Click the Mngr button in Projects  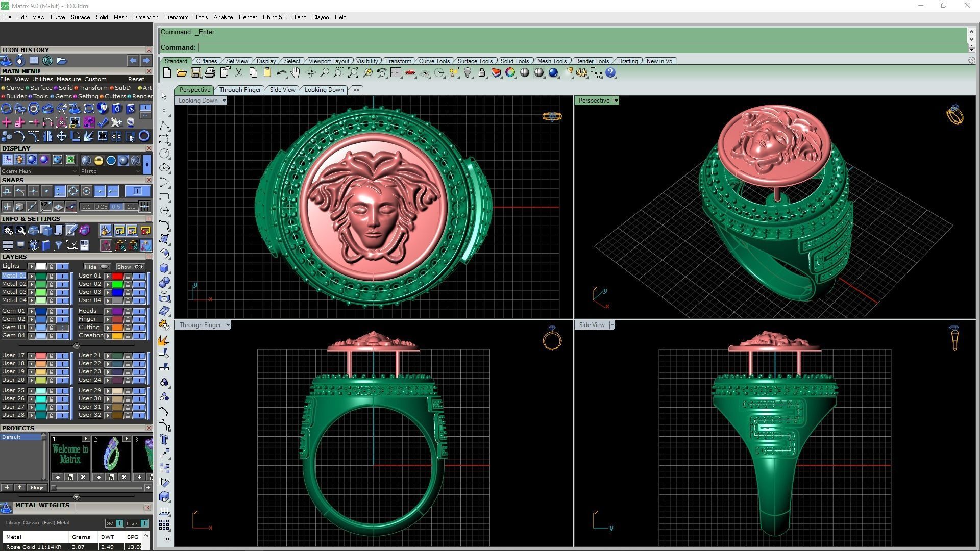click(x=37, y=488)
